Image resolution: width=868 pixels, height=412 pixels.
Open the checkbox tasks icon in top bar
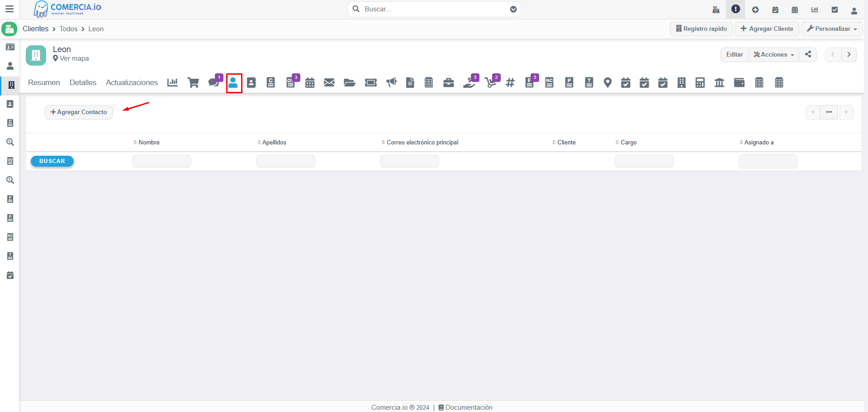coord(835,10)
